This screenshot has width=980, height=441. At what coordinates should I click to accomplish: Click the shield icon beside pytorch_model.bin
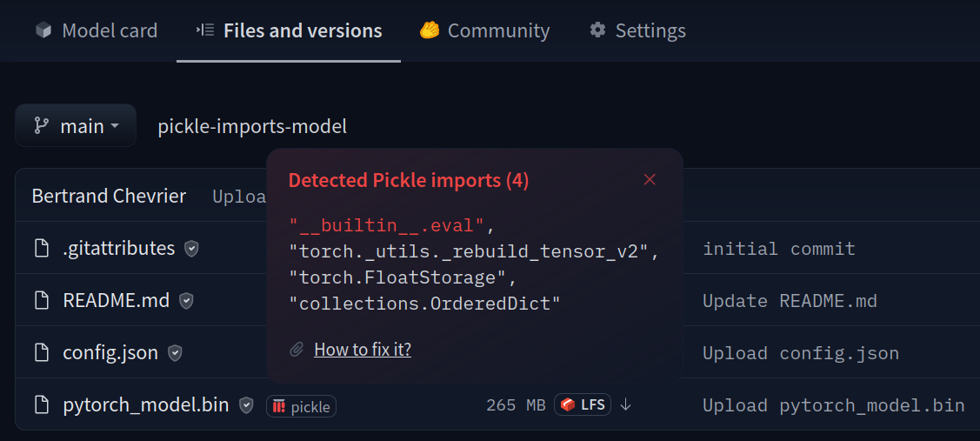247,405
